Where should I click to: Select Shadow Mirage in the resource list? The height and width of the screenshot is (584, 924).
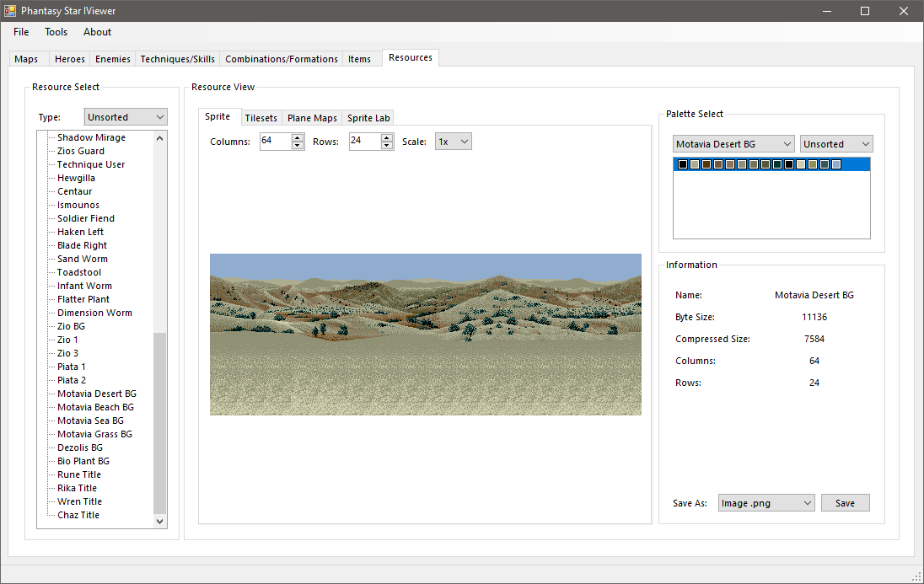point(91,137)
